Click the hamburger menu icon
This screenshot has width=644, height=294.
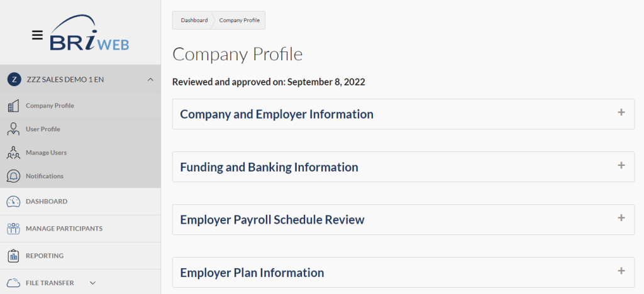pos(37,35)
